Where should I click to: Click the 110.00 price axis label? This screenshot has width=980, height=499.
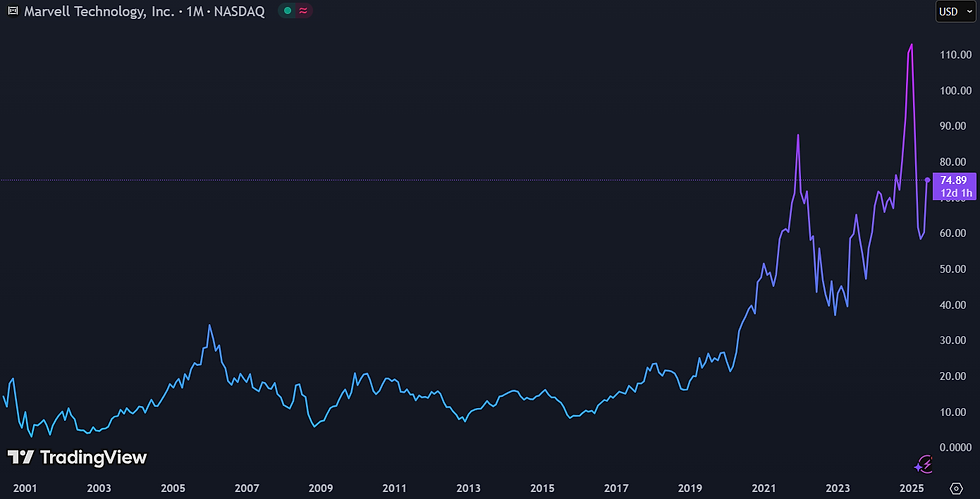(956, 55)
